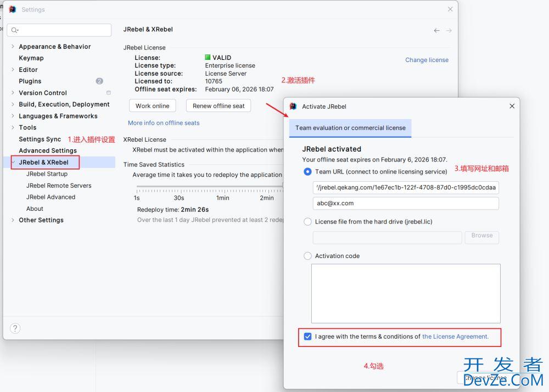Click the email address input field
Screen dimensions: 549x392
(x=406, y=203)
